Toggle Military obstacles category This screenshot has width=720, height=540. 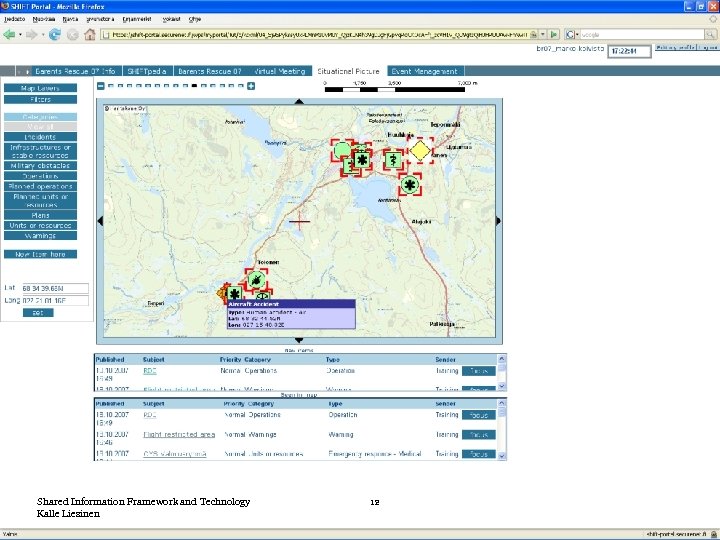40,166
